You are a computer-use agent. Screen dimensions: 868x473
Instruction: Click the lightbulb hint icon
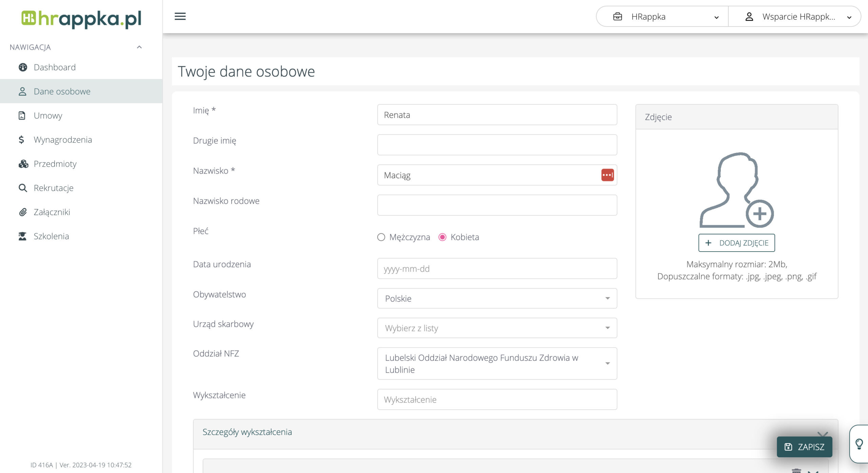click(x=859, y=444)
